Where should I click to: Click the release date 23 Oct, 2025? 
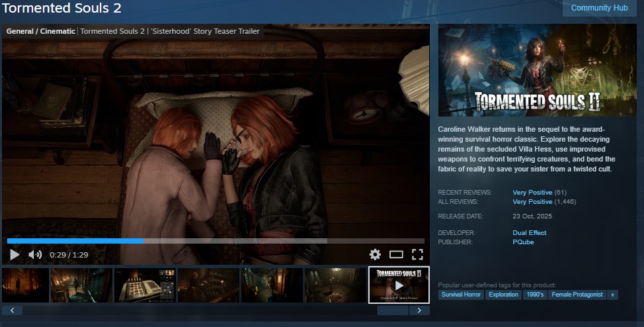pos(532,216)
